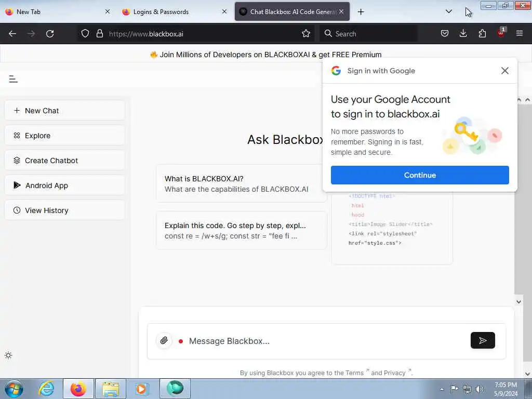This screenshot has height=399, width=532.
Task: Open the Explore section
Action: click(x=65, y=136)
